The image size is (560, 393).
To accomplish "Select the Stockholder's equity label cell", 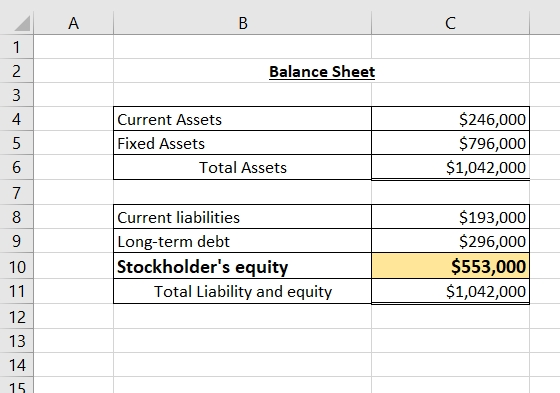I will pyautogui.click(x=242, y=266).
